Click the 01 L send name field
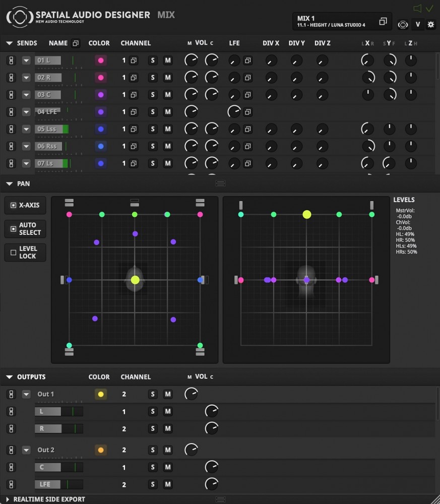 [48, 60]
